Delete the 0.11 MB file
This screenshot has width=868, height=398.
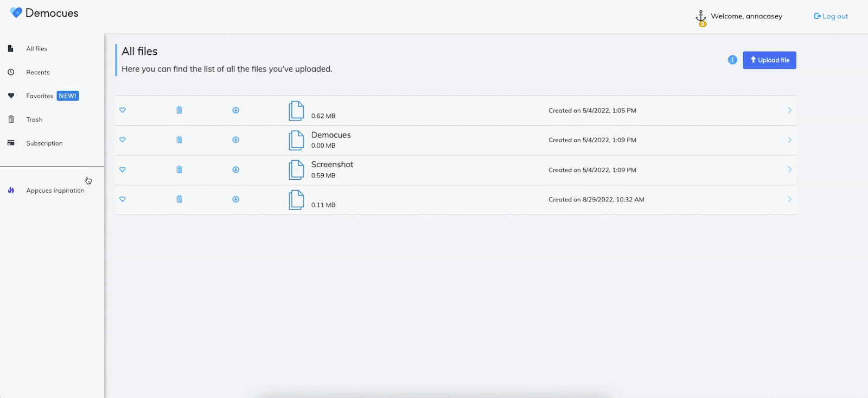pyautogui.click(x=179, y=199)
